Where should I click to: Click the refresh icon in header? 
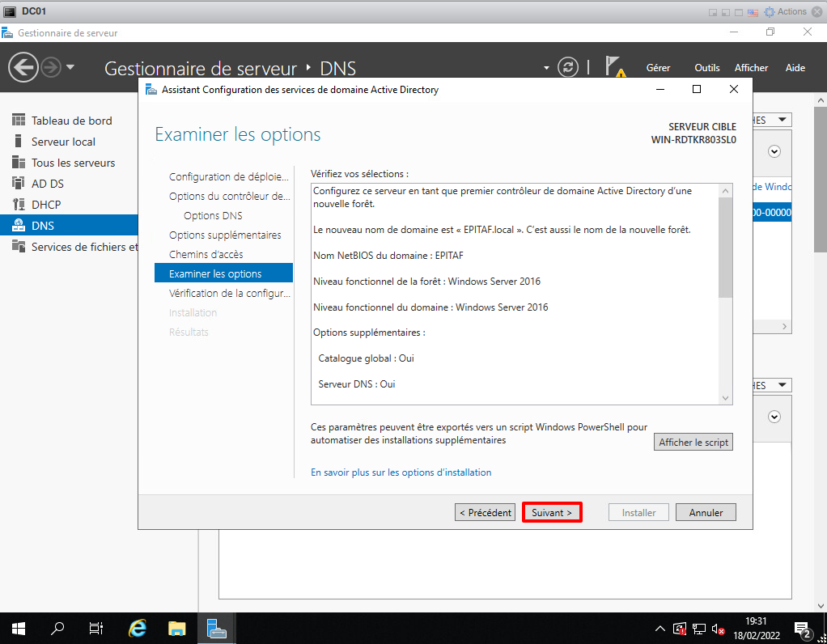coord(570,67)
